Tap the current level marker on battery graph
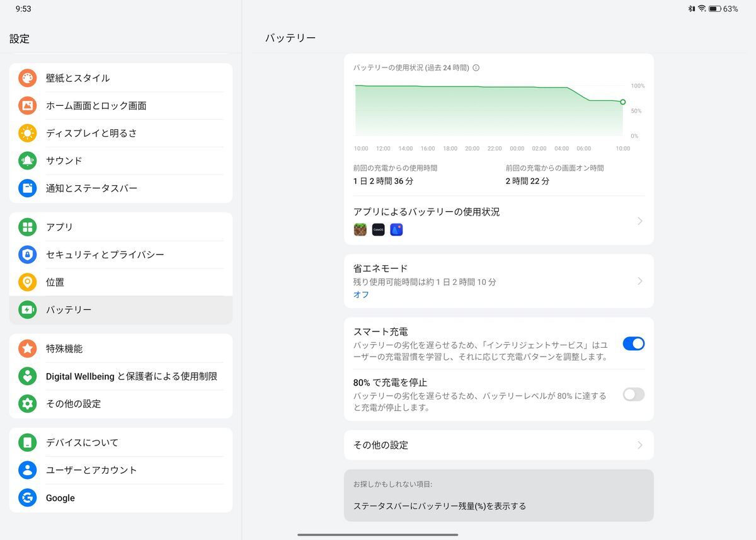The image size is (756, 540). pyautogui.click(x=622, y=102)
